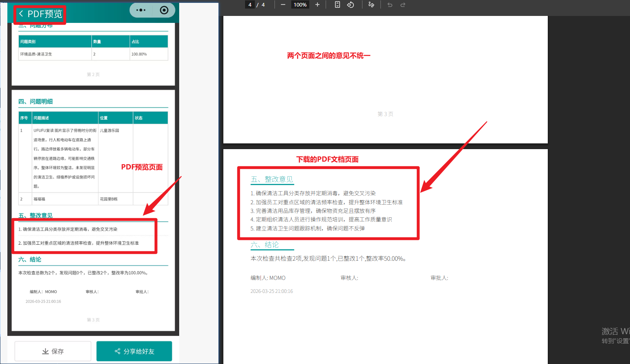Image resolution: width=630 pixels, height=364 pixels.
Task: Open the mini-program more options menu
Action: [141, 9]
